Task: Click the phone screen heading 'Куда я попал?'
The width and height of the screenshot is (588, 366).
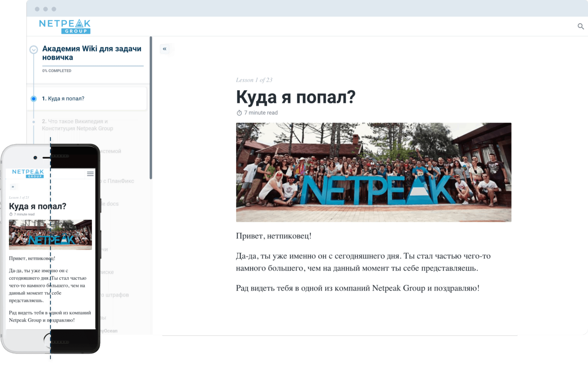Action: 37,206
